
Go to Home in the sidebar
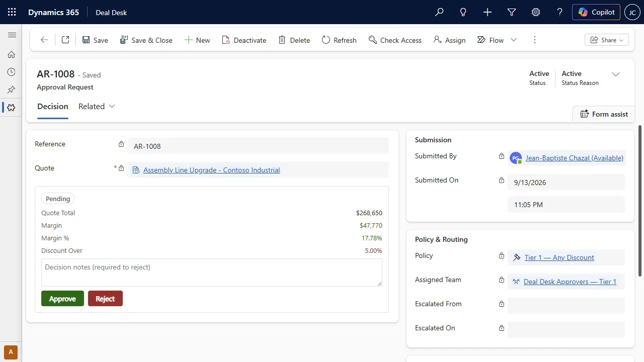(11, 54)
